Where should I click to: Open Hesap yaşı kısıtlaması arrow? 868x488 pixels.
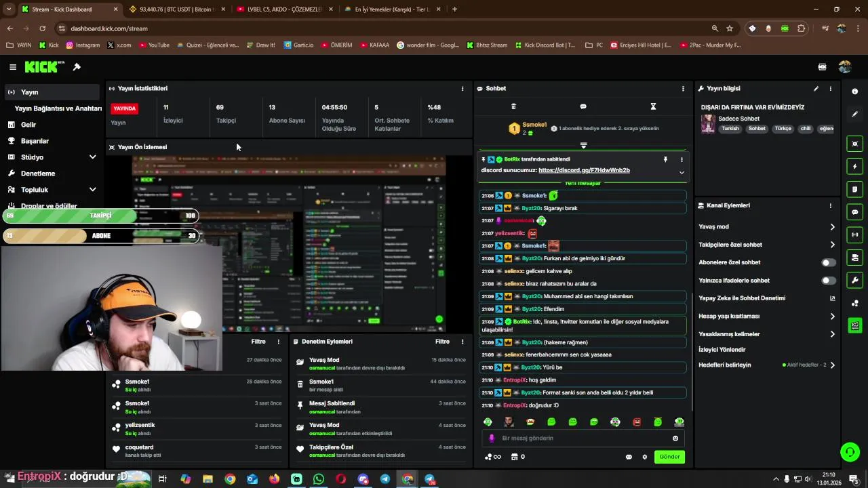click(x=832, y=317)
